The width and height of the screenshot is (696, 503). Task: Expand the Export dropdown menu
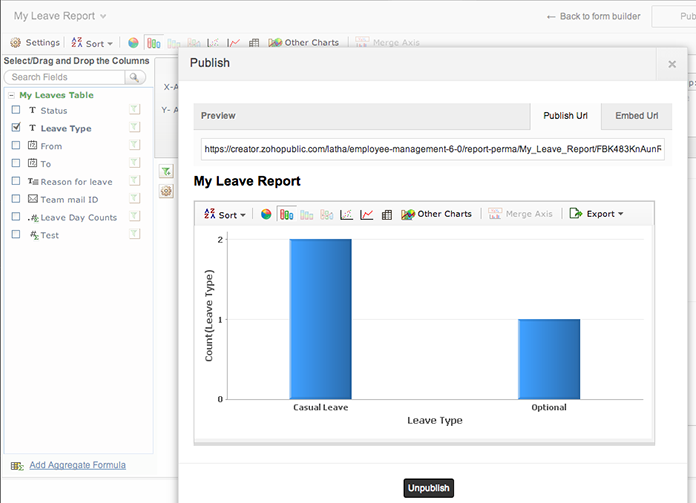point(597,214)
